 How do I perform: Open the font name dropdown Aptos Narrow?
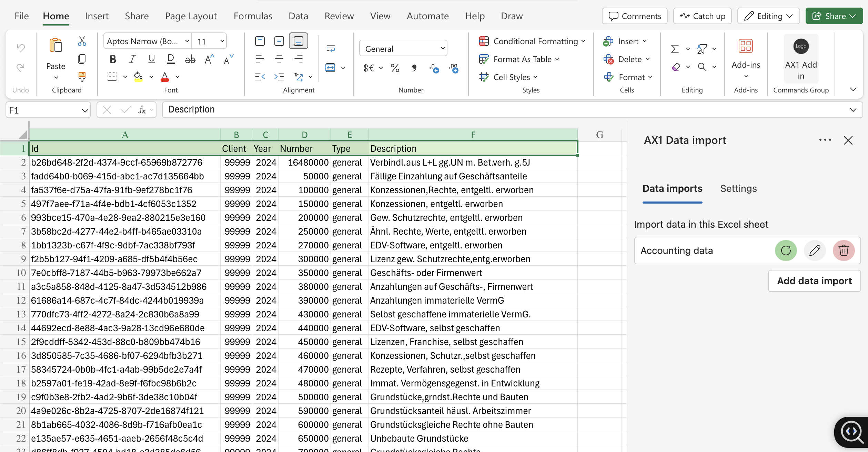tap(148, 41)
